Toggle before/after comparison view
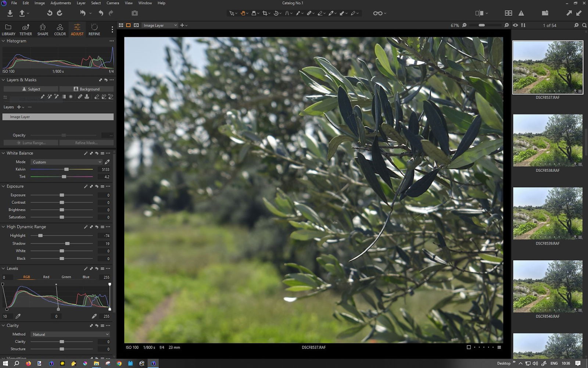This screenshot has height=368, width=588. pos(479,13)
